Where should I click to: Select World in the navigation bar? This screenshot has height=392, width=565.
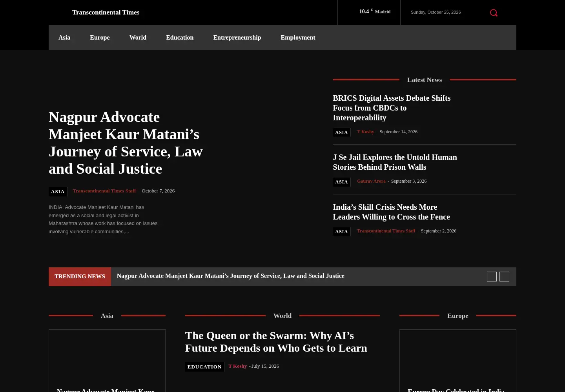pos(138,38)
